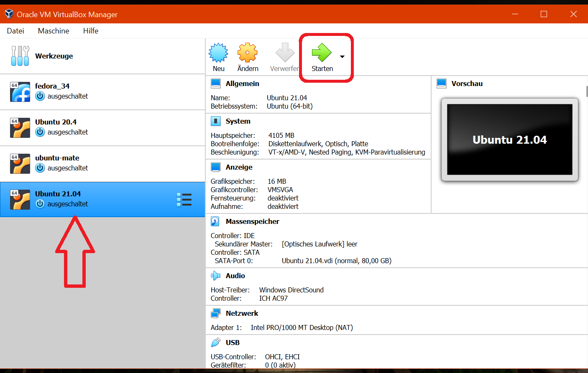Click the VirtualBox logo in the title bar

[x=9, y=14]
